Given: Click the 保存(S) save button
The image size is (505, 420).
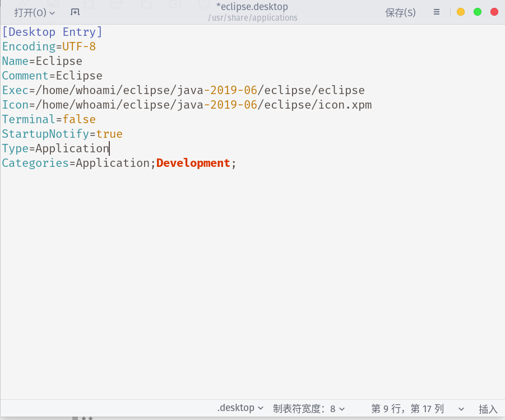Looking at the screenshot, I should tap(400, 12).
